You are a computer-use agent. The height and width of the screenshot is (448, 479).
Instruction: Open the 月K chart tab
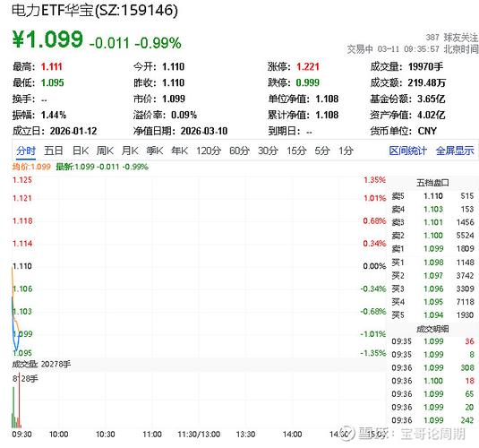[x=130, y=151]
